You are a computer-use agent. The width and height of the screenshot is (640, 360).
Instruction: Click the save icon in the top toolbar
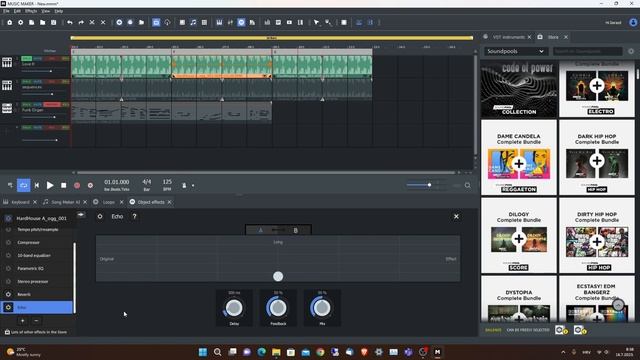click(x=53, y=22)
